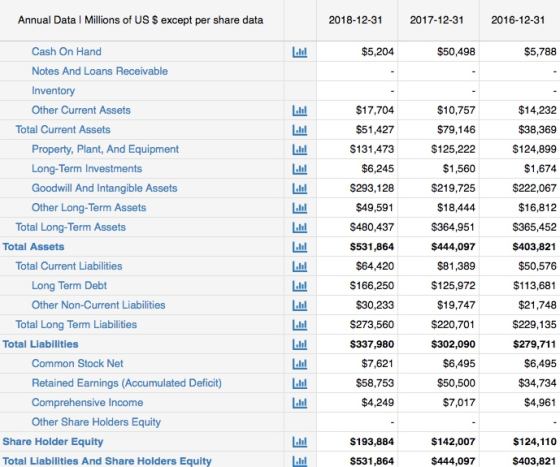
Task: Select 2017 Cash On Hand value $50,498
Action: coord(456,52)
